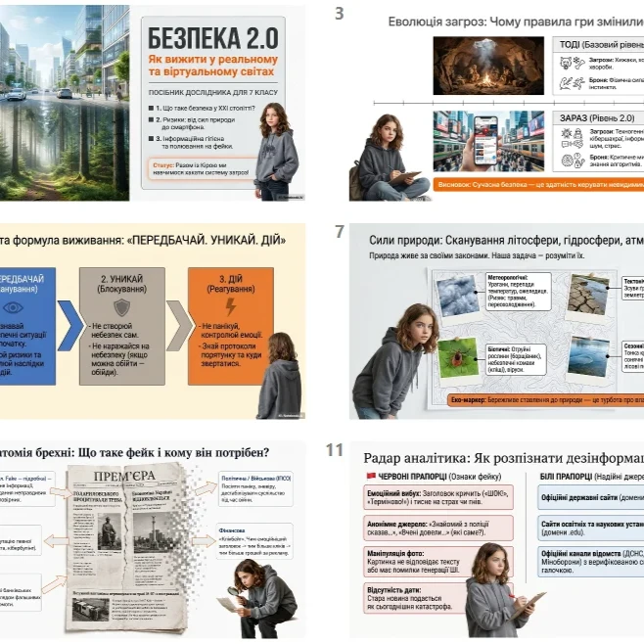Screen dimensions: 644x644
Task: Click bullet '3. Інформаційна гігієна'
Action: tap(191, 142)
